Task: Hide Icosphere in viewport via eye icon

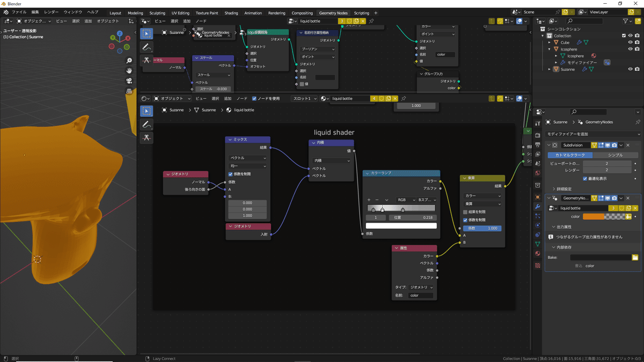Action: 630,49
